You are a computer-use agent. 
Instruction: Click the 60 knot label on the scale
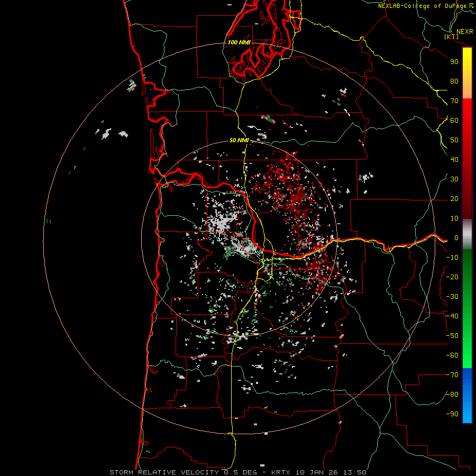454,120
